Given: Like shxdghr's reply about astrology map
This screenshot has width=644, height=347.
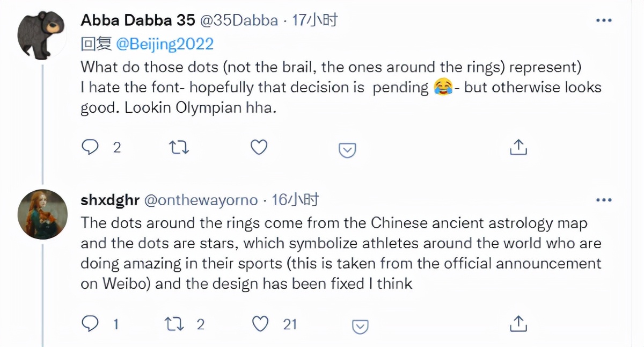Looking at the screenshot, I should (261, 324).
